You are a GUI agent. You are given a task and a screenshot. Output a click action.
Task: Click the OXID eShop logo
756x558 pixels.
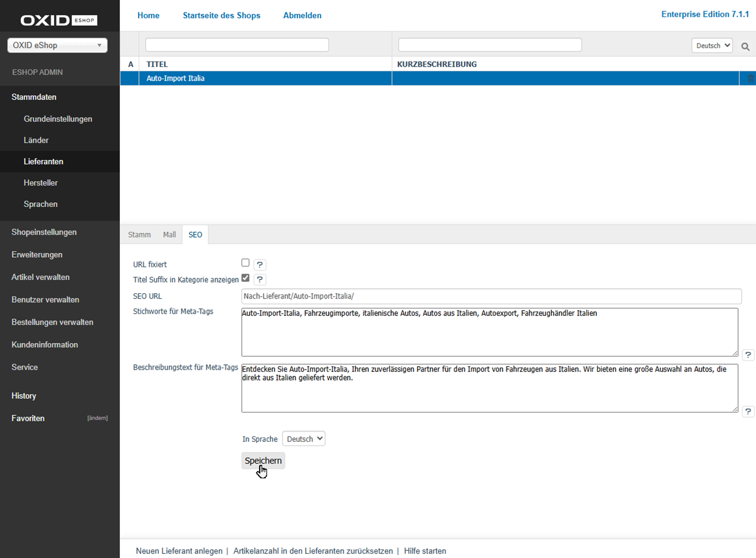58,20
